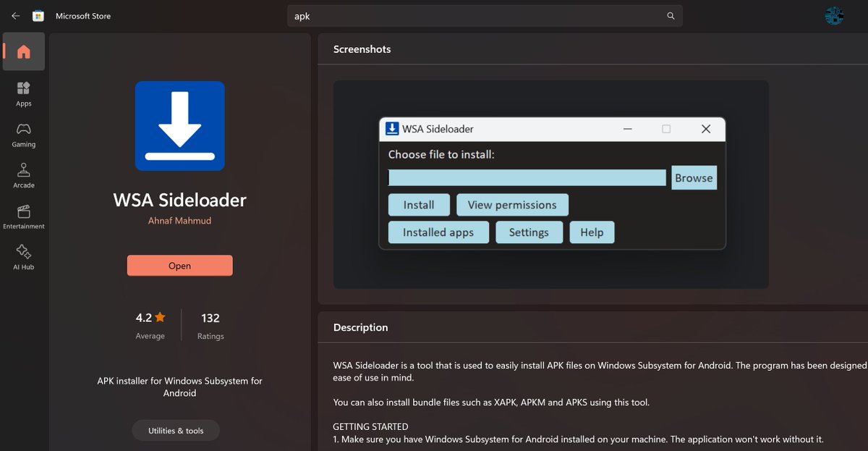View the 132 ratings count

click(210, 325)
